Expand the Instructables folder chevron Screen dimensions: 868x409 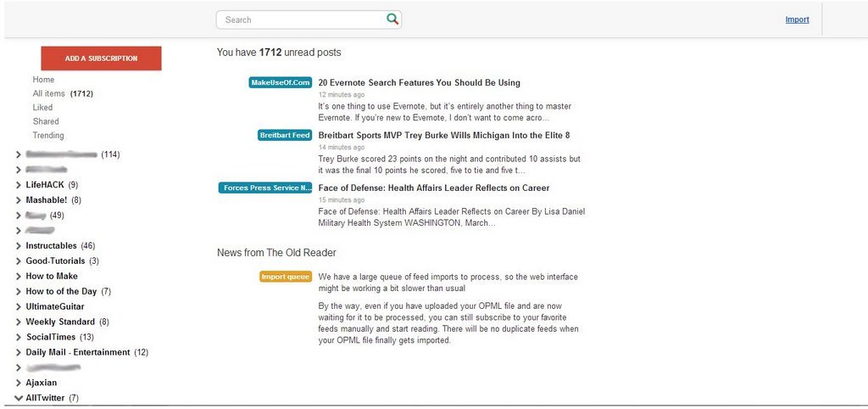[19, 245]
